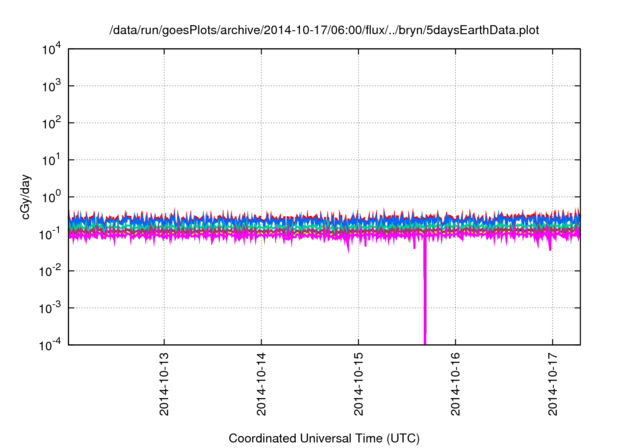Viewport: 640px width, 448px height.
Task: Click the 2014-10-14 date tick label
Action: [261, 384]
